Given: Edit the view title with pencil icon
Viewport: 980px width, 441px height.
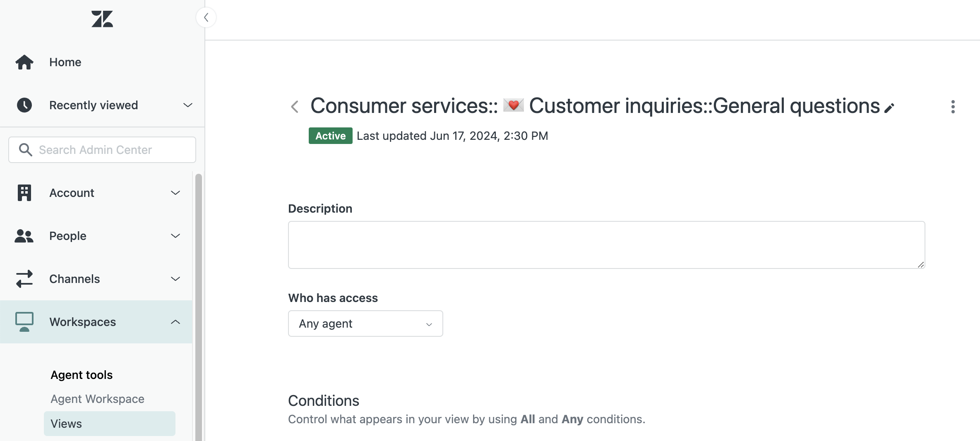Looking at the screenshot, I should click(x=889, y=108).
